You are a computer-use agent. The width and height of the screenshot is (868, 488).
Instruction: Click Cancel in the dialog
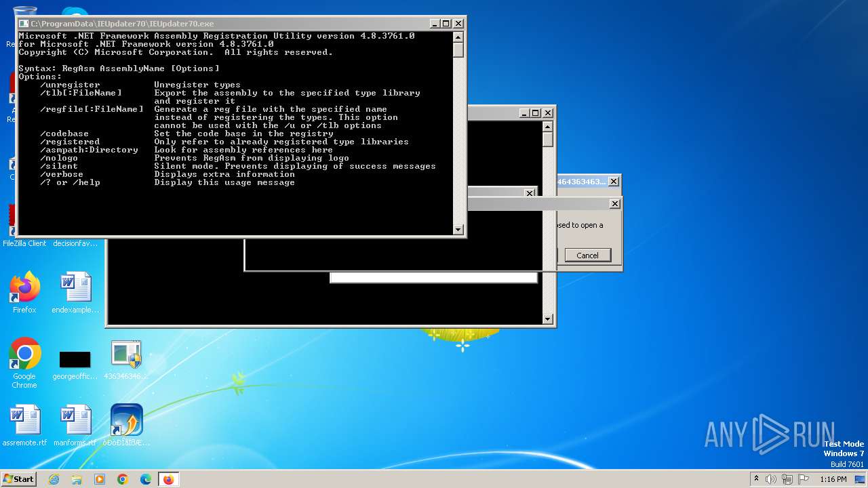[x=587, y=255]
